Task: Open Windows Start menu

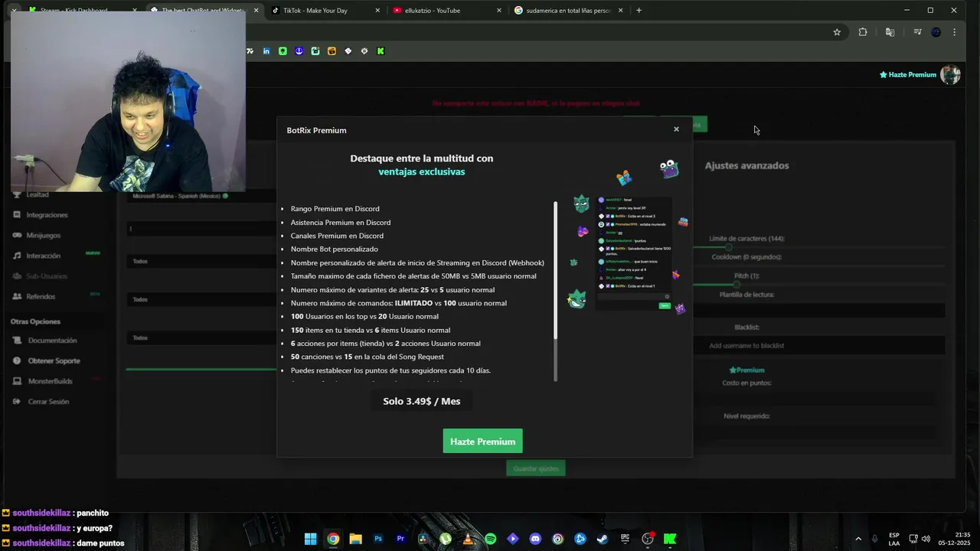Action: click(x=310, y=539)
